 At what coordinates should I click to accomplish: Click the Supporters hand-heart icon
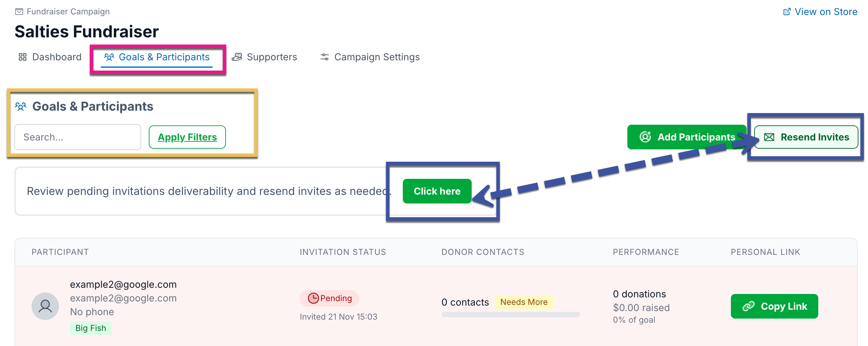pyautogui.click(x=237, y=57)
